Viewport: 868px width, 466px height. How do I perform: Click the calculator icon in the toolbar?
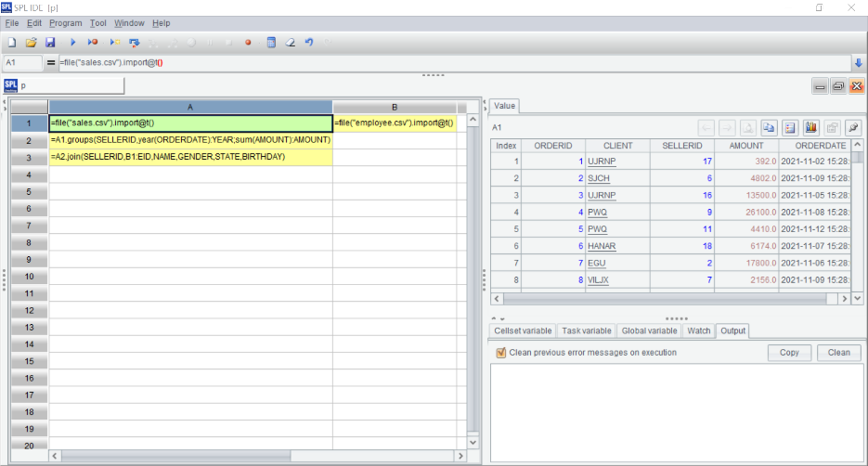pos(271,43)
